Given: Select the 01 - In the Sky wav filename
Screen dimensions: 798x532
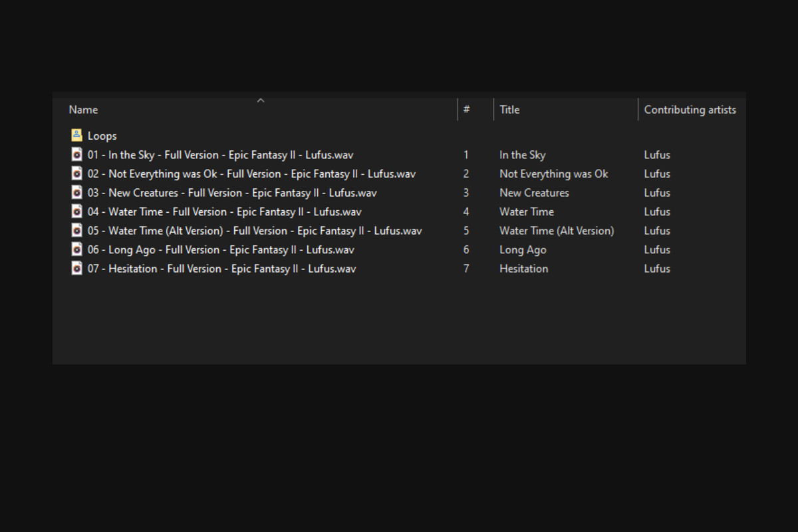Looking at the screenshot, I should coord(220,155).
